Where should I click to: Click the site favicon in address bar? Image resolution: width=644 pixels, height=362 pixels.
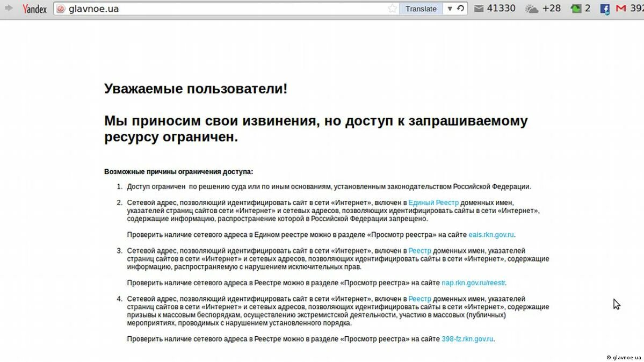click(61, 9)
